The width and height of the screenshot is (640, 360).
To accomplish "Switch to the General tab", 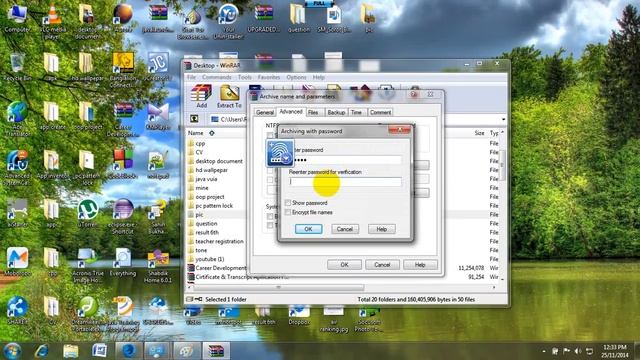I will click(265, 112).
